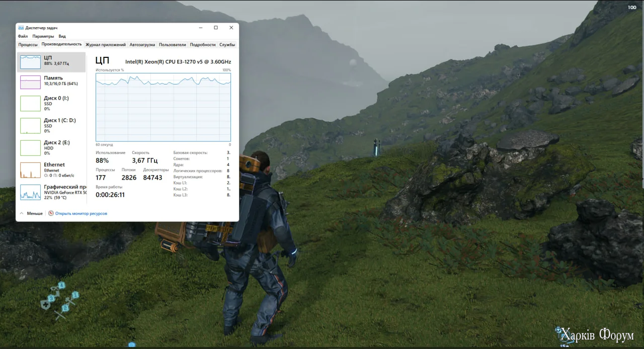Click the large CPU usage graph
Image resolution: width=644 pixels, height=349 pixels.
click(163, 107)
